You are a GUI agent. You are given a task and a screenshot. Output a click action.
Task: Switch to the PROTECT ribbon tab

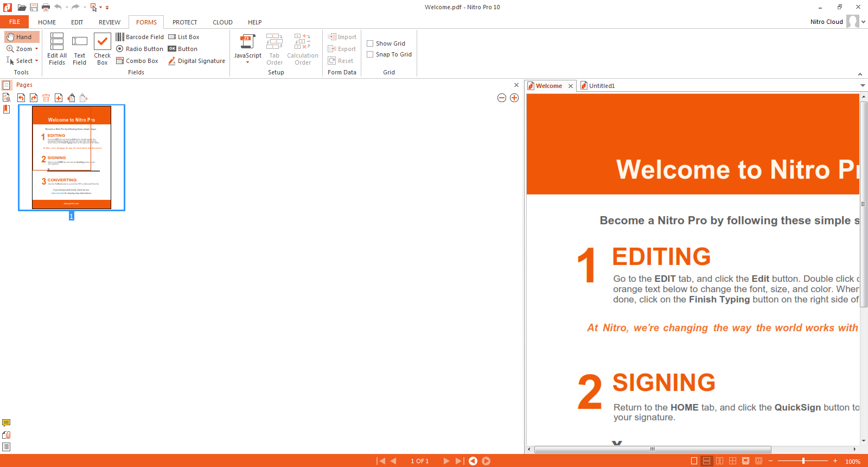coord(185,22)
